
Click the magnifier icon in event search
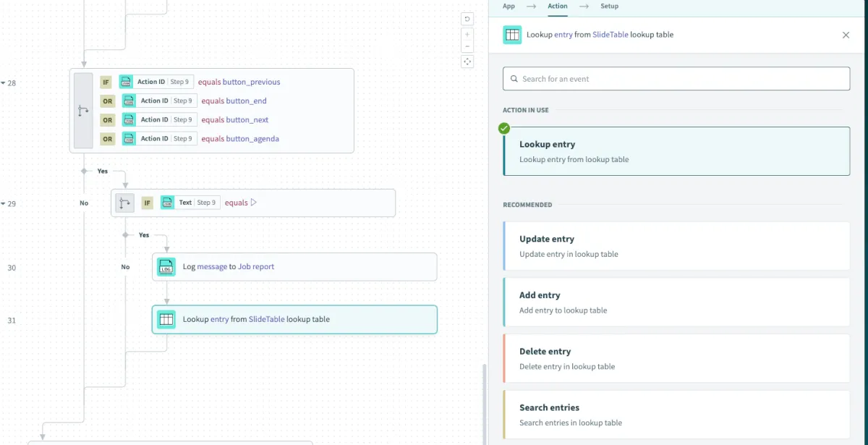pyautogui.click(x=514, y=79)
